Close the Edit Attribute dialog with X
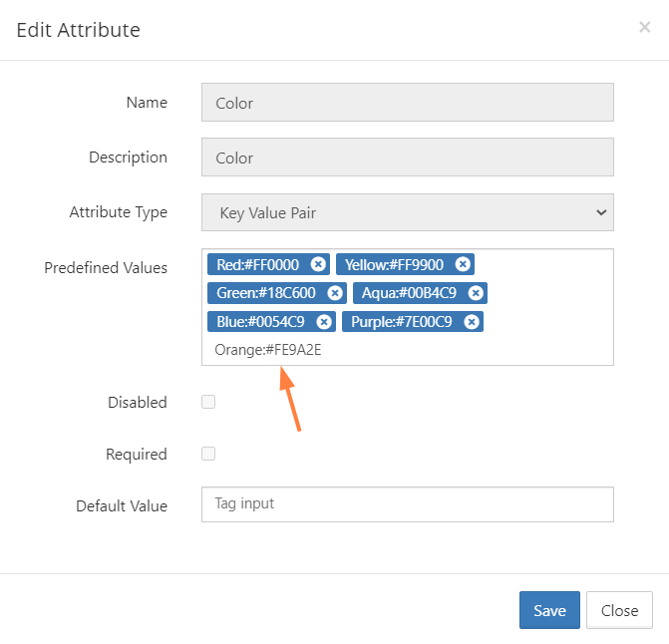Viewport: 669px width, 644px height. [644, 28]
